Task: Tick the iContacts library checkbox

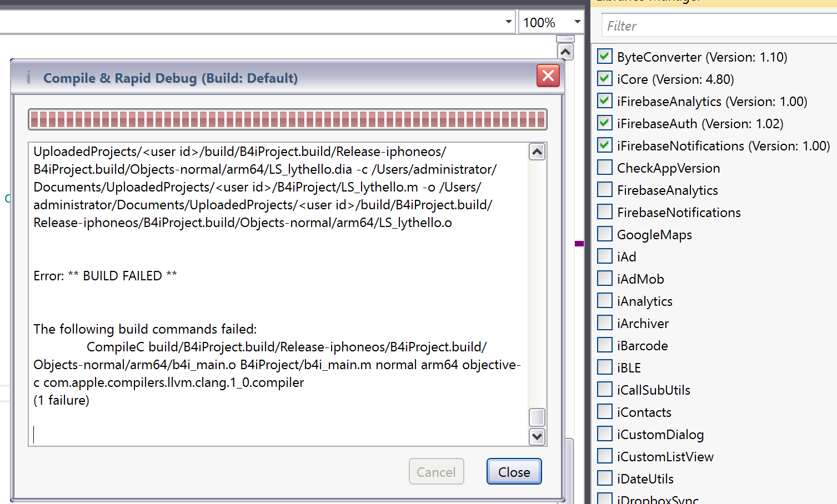Action: [x=605, y=412]
